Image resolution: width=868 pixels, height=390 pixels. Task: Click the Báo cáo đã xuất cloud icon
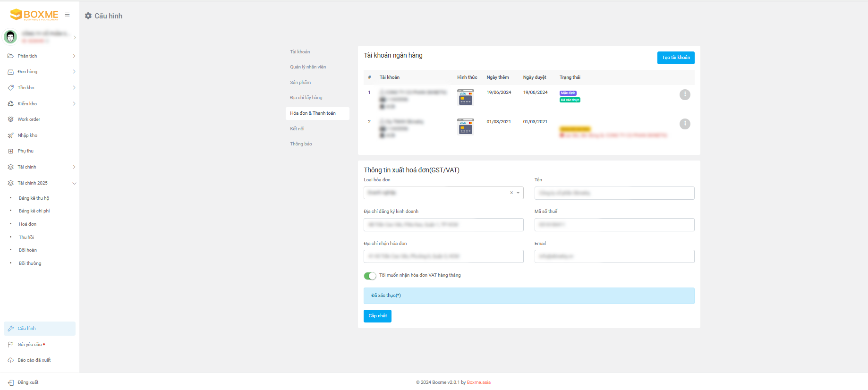(10, 360)
